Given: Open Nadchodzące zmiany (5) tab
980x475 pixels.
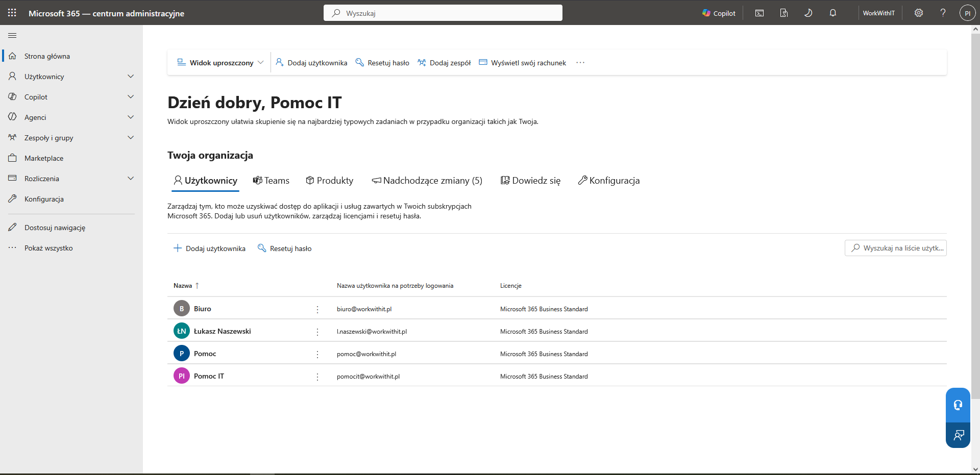Looking at the screenshot, I should tap(427, 181).
